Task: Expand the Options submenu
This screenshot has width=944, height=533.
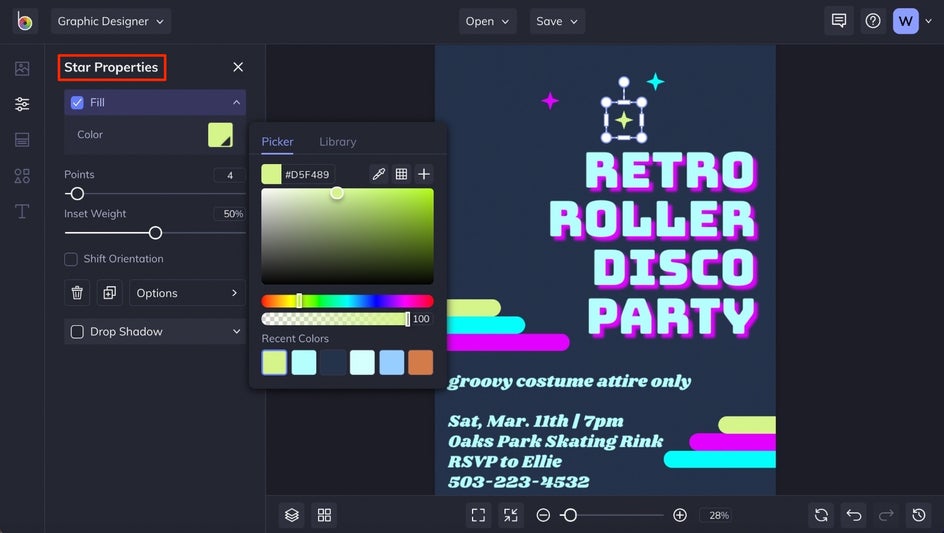Action: [187, 293]
